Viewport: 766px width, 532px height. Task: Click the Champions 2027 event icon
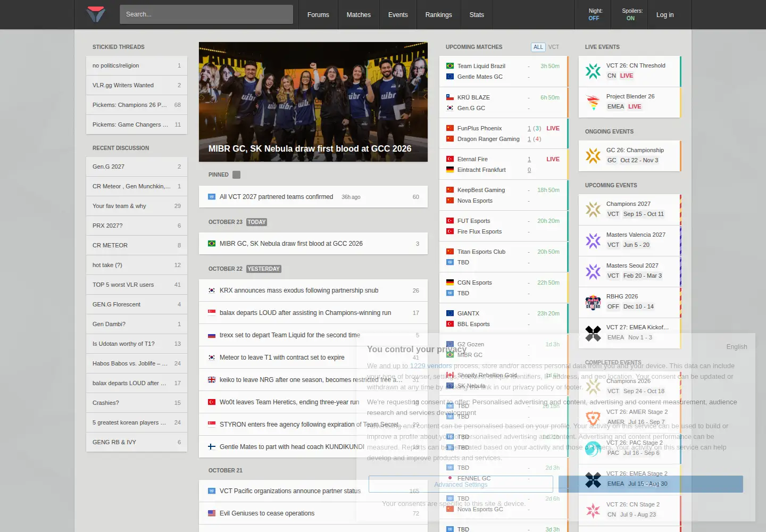(x=593, y=209)
